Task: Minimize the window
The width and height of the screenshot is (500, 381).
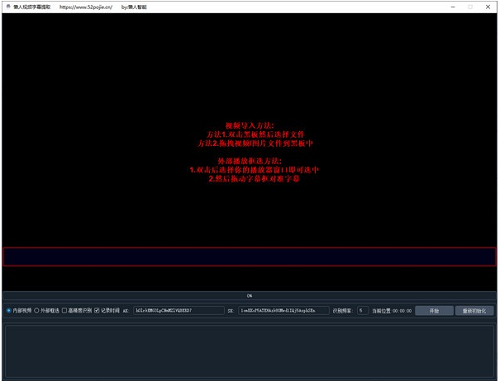Action: coord(453,7)
